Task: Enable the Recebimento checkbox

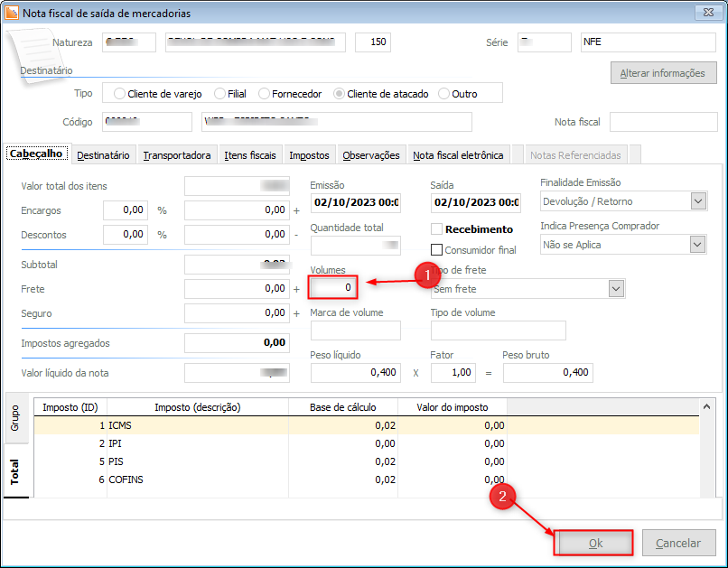Action: (x=437, y=229)
